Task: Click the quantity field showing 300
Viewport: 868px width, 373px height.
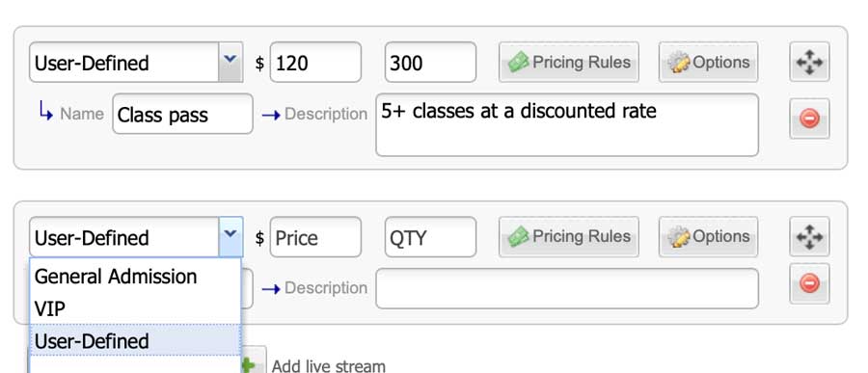Action: [x=430, y=63]
